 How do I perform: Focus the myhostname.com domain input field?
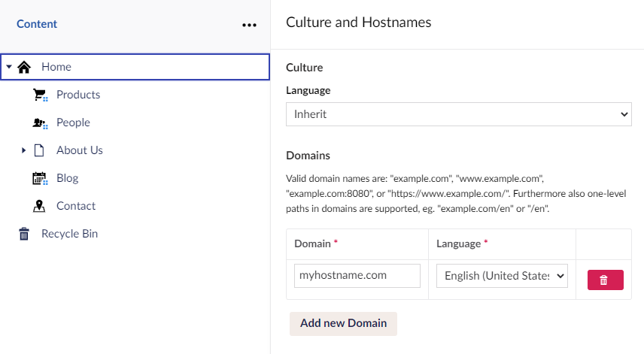357,276
